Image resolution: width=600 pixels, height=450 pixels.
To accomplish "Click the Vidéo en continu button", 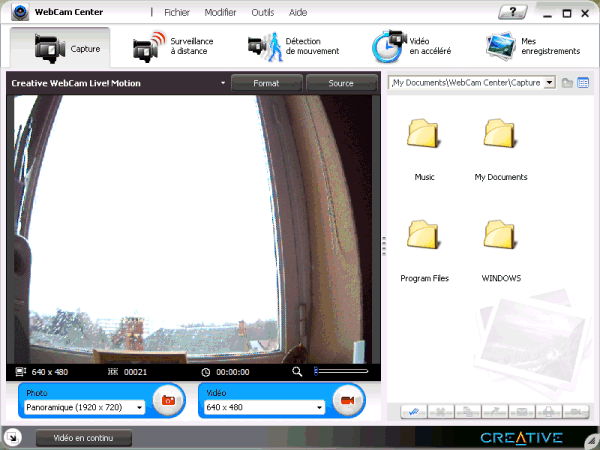I will [83, 438].
